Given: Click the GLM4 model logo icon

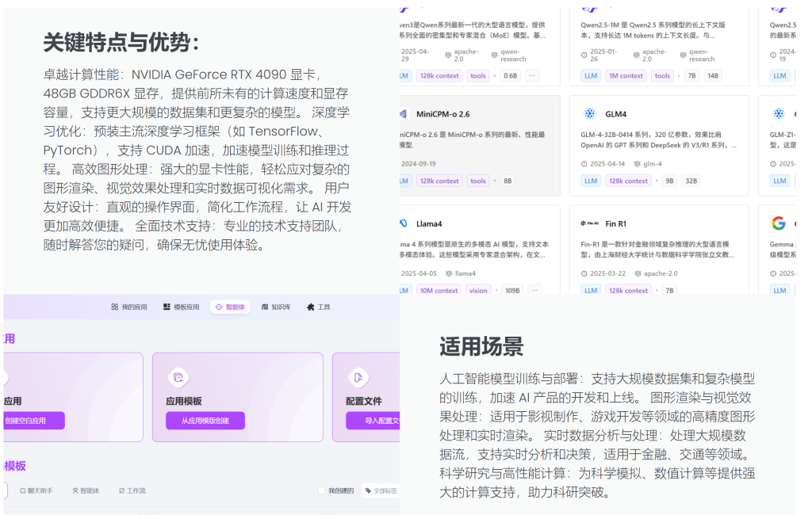Looking at the screenshot, I should [590, 114].
